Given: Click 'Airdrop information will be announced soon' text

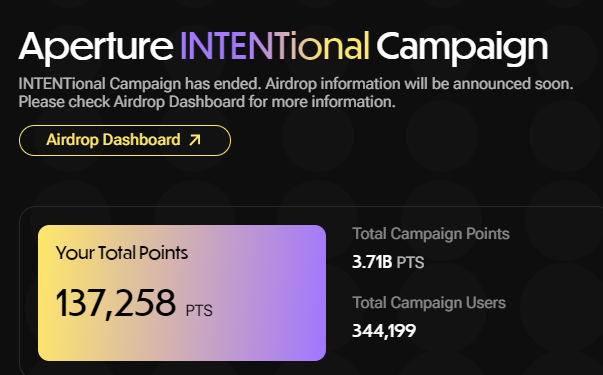Looking at the screenshot, I should coord(419,84).
